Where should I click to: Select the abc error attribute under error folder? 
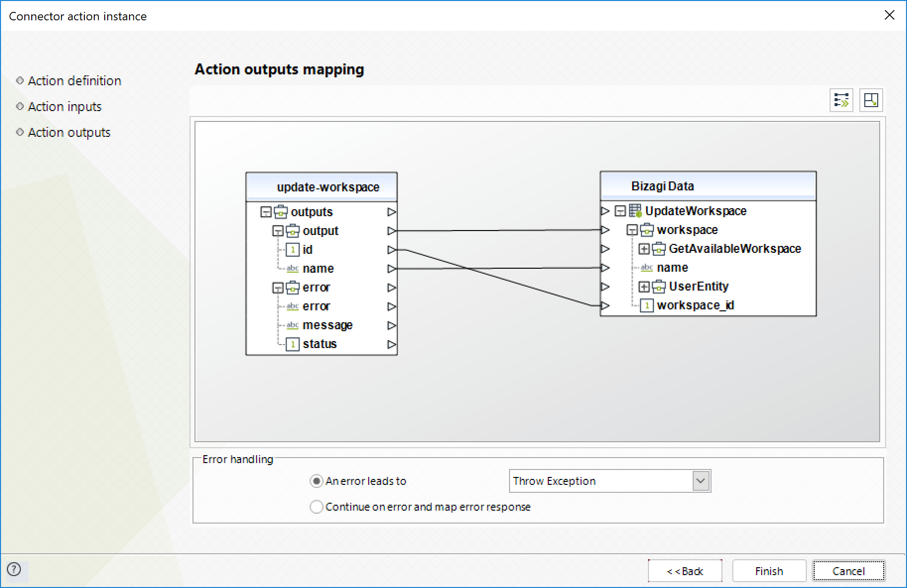click(x=316, y=306)
